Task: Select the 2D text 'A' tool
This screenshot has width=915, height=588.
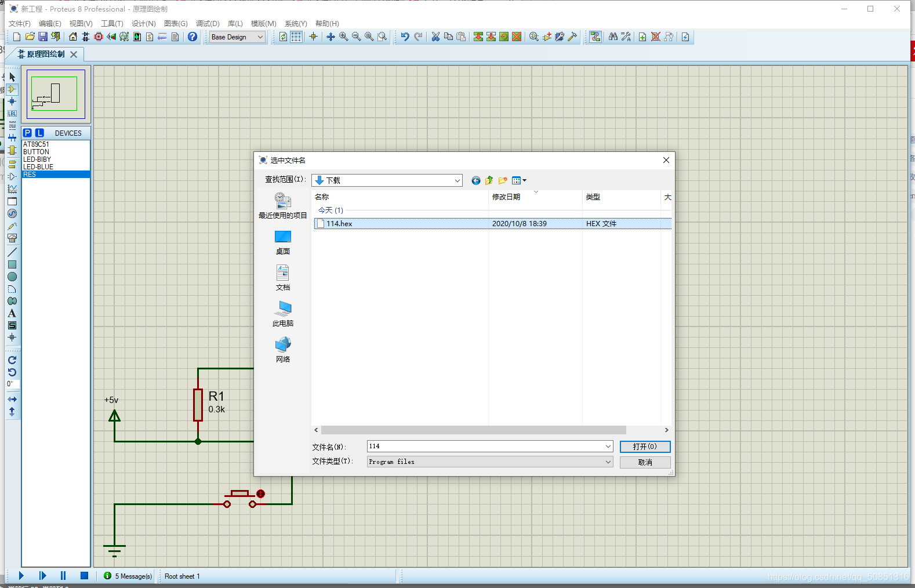Action: (x=12, y=313)
